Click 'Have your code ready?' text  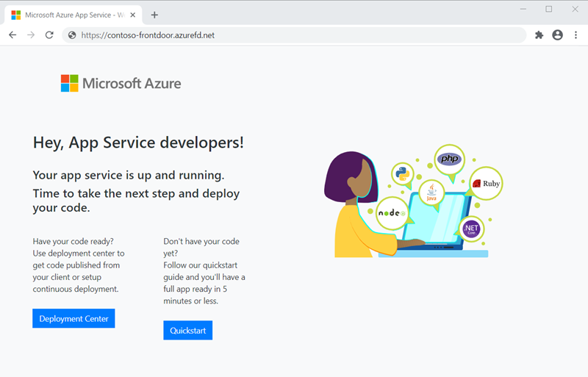tap(73, 241)
